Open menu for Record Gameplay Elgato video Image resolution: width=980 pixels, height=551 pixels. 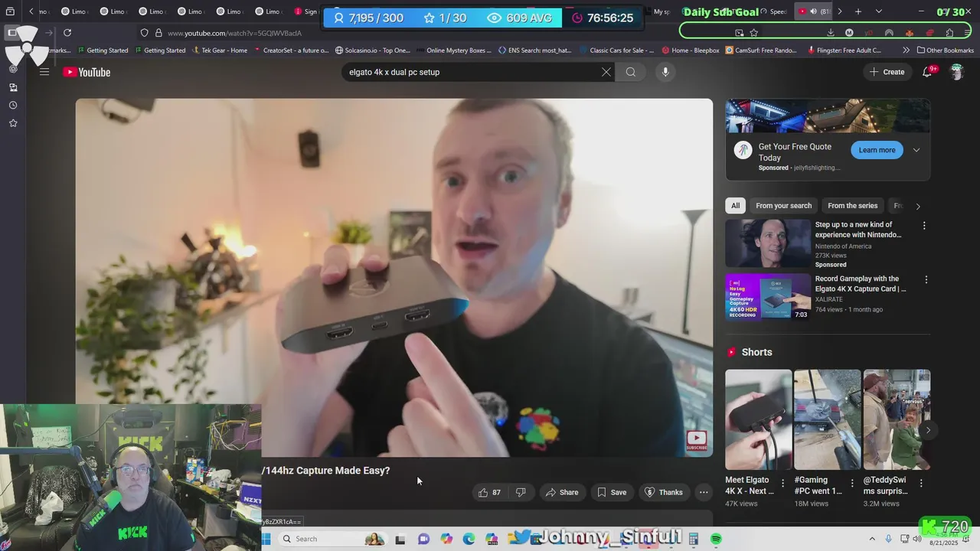pyautogui.click(x=926, y=280)
